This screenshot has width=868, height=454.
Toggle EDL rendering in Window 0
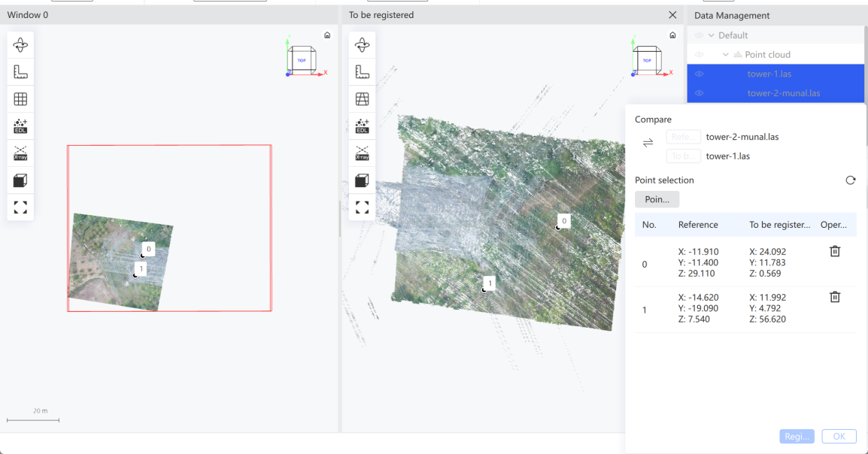tap(20, 126)
